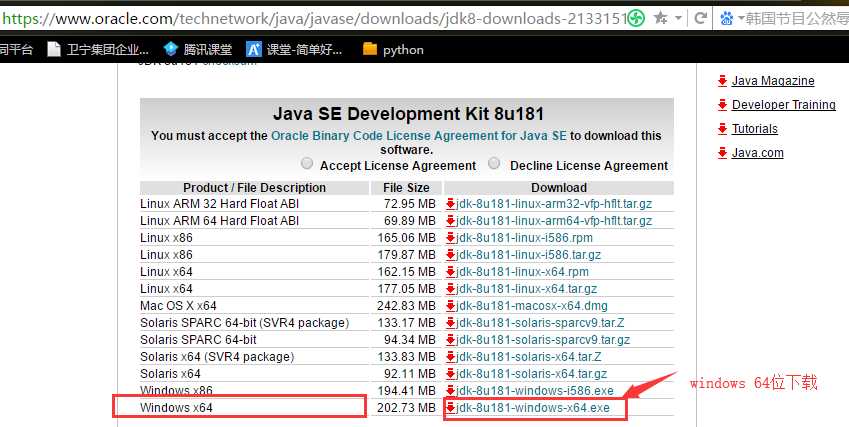Open the Java.com sidebar link
849x427 pixels.
[x=757, y=153]
